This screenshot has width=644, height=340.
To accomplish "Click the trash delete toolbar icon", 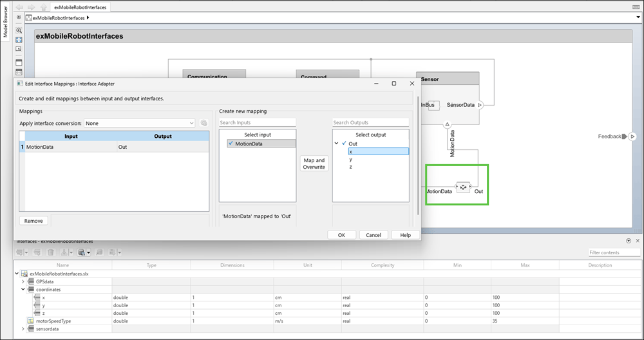I will [x=50, y=252].
